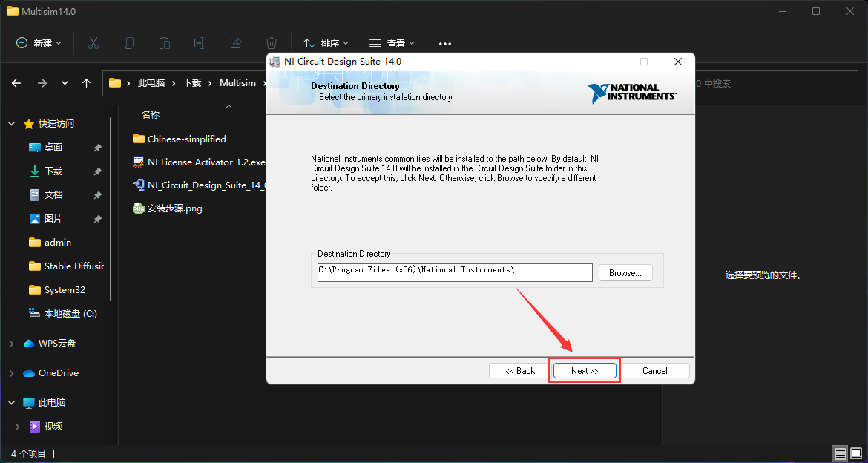Click the Paste clipboard icon in Explorer toolbar
The image size is (868, 463).
[165, 42]
